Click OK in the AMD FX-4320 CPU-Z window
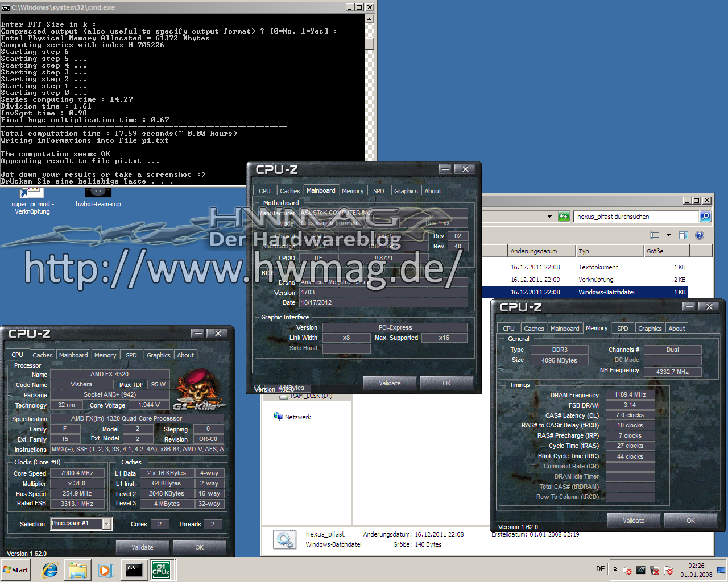Screen dimensions: 728x582 point(200,547)
